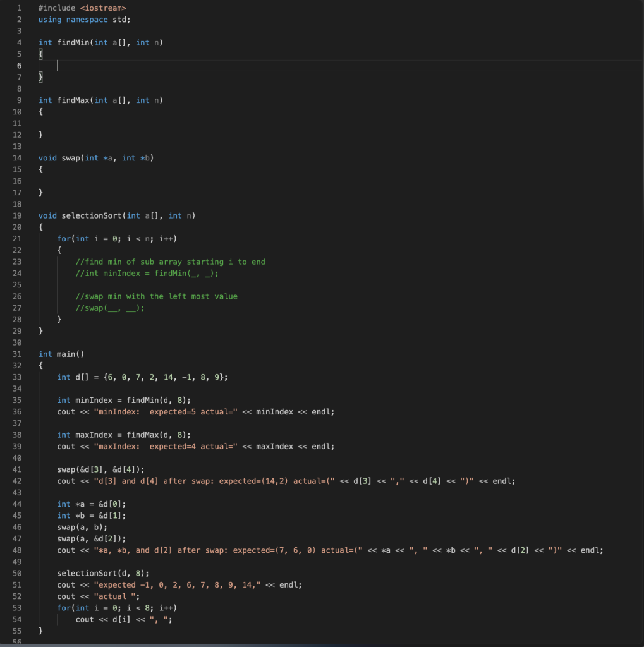Click line number 50 in the gutter

pyautogui.click(x=17, y=573)
